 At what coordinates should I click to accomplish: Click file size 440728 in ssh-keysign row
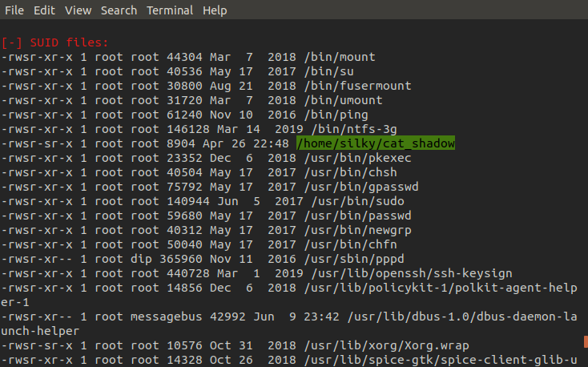pyautogui.click(x=188, y=273)
